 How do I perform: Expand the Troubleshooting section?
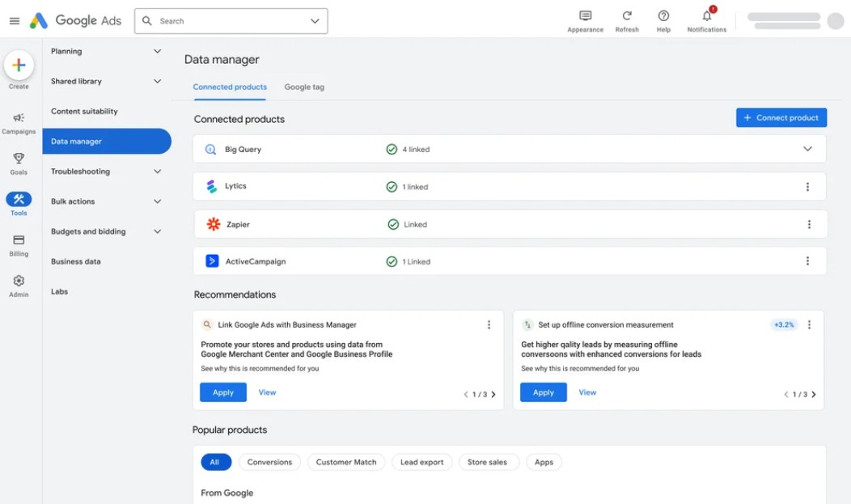click(158, 172)
